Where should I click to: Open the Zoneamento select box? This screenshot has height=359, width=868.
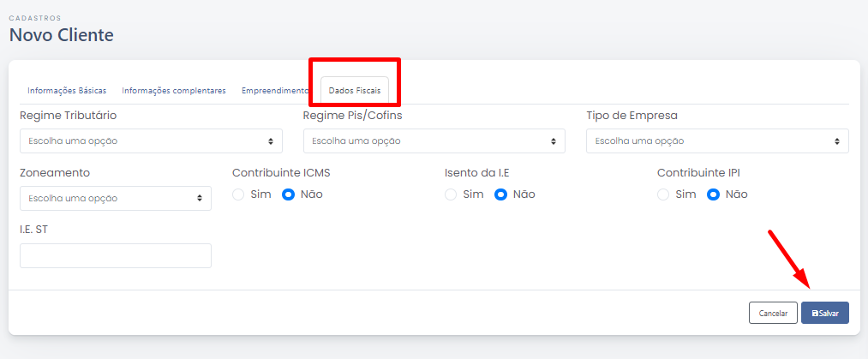tap(116, 198)
